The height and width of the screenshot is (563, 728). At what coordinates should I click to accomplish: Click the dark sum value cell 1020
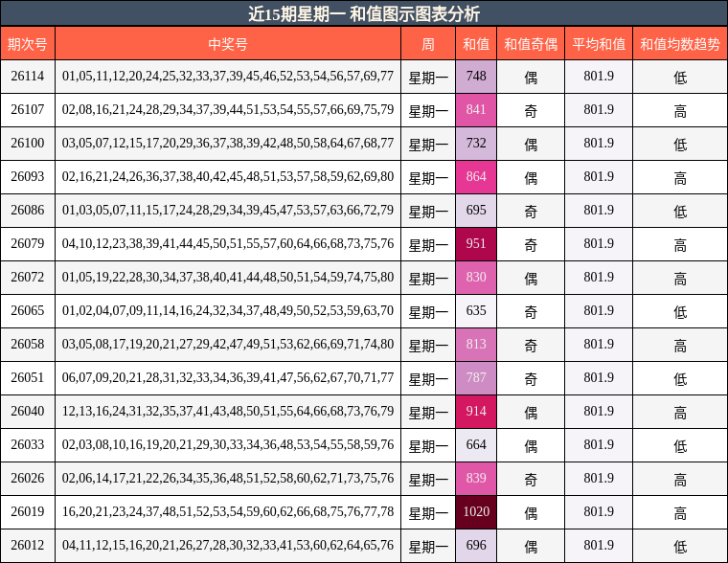(476, 512)
